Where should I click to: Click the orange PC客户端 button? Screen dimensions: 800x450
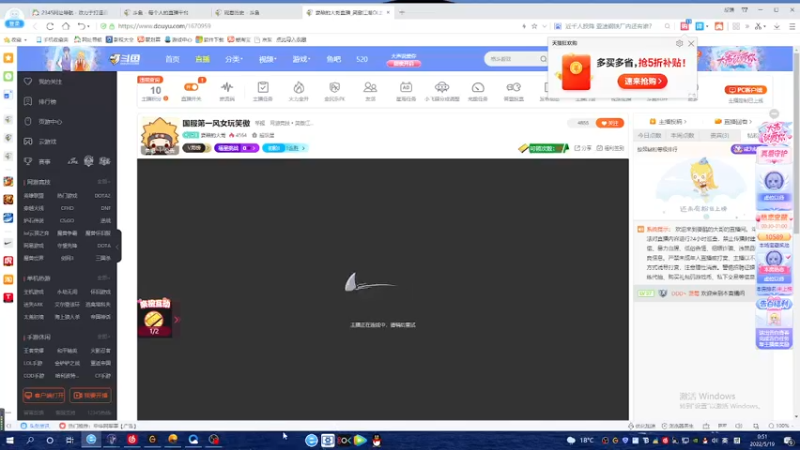(x=745, y=90)
